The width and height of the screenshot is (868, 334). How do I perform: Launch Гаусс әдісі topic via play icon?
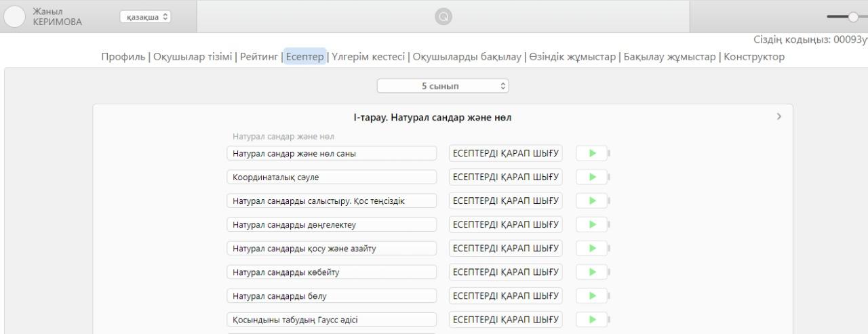pyautogui.click(x=592, y=319)
